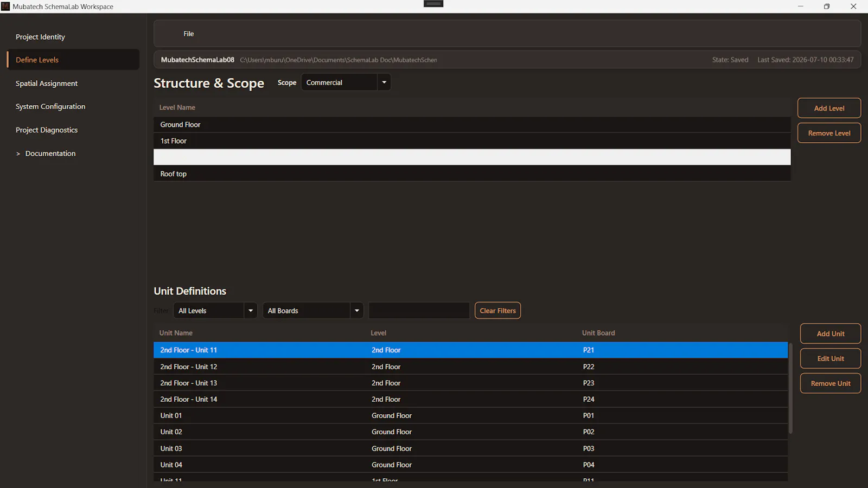Click the unit list vertical scrollbar
The width and height of the screenshot is (868, 488).
[790, 388]
